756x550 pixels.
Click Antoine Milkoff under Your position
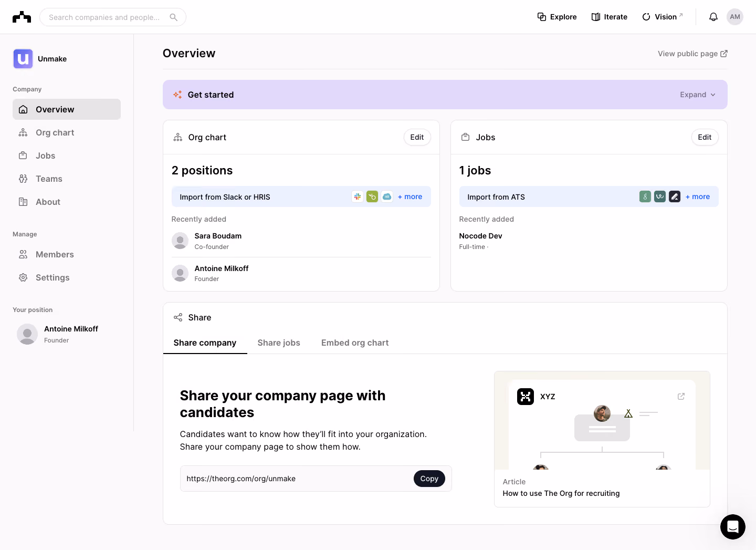71,329
